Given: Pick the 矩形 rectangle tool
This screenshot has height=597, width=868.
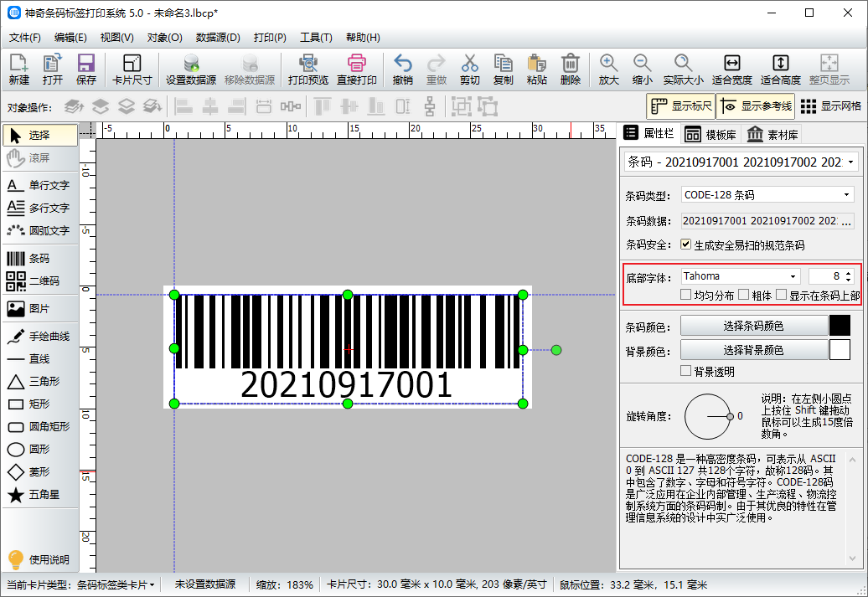Looking at the screenshot, I should [x=40, y=404].
